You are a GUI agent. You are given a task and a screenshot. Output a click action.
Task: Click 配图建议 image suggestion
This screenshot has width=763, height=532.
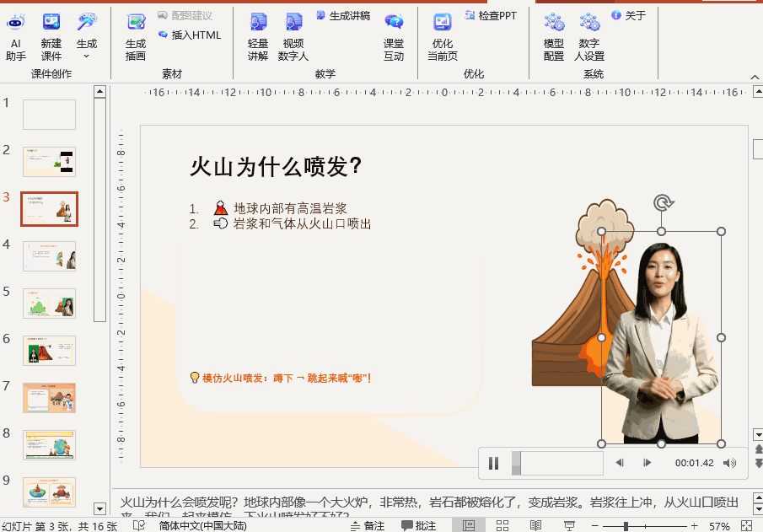pos(185,15)
